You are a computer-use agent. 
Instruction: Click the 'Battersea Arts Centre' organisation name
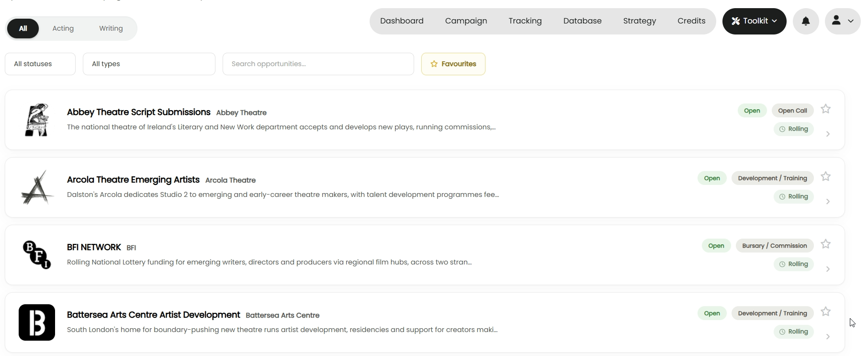[282, 315]
